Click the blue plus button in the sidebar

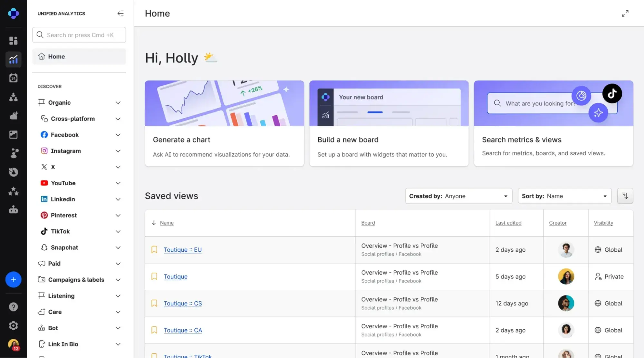tap(13, 279)
